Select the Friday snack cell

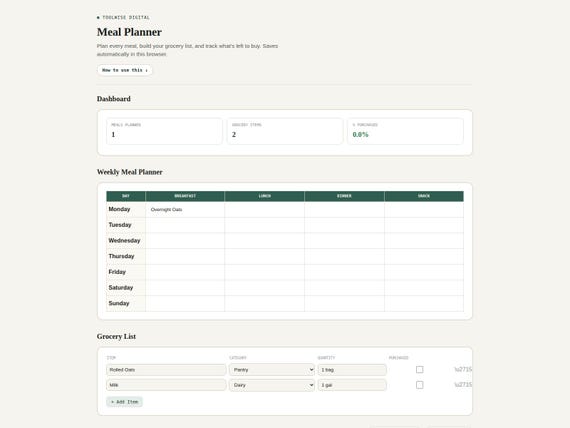pos(424,272)
